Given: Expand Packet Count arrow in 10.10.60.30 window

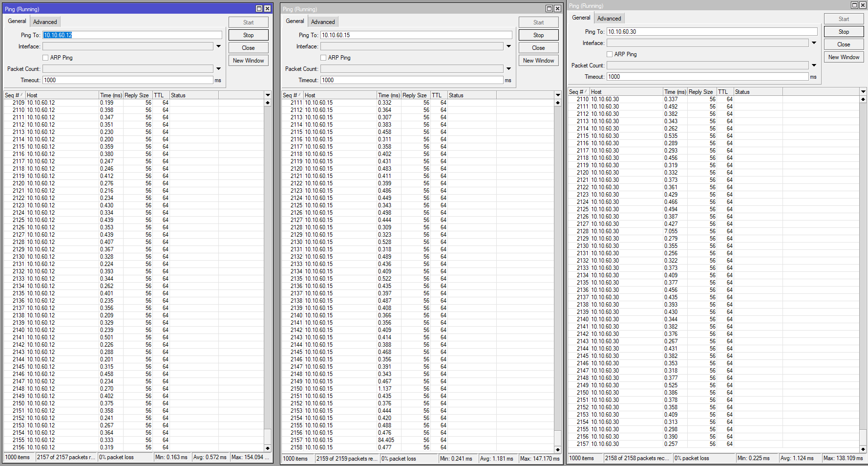Looking at the screenshot, I should click(814, 66).
